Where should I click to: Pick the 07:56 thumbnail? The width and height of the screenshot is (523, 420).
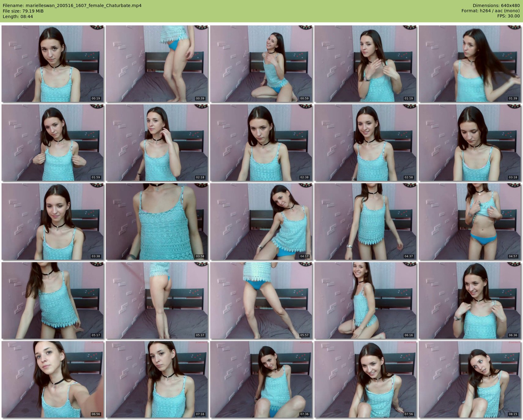coord(365,379)
